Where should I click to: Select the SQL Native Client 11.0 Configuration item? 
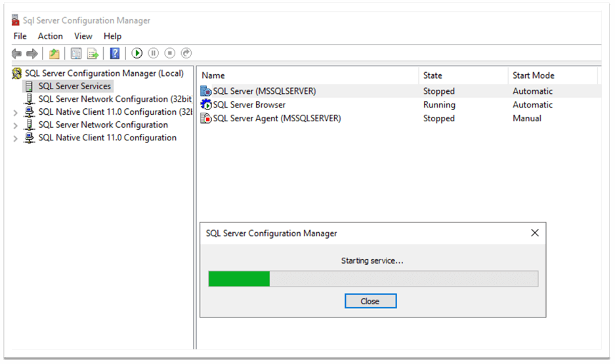pyautogui.click(x=108, y=138)
